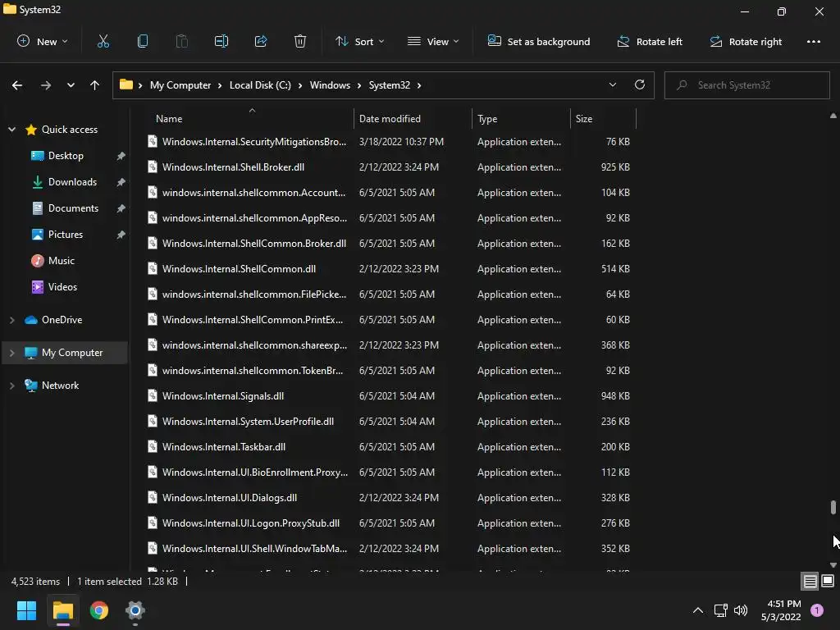Image resolution: width=840 pixels, height=630 pixels.
Task: Expand the Network tree node
Action: coord(11,386)
